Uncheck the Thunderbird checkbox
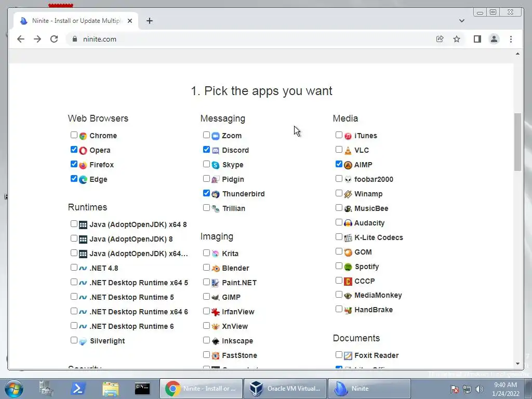Image resolution: width=532 pixels, height=399 pixels. (x=206, y=193)
